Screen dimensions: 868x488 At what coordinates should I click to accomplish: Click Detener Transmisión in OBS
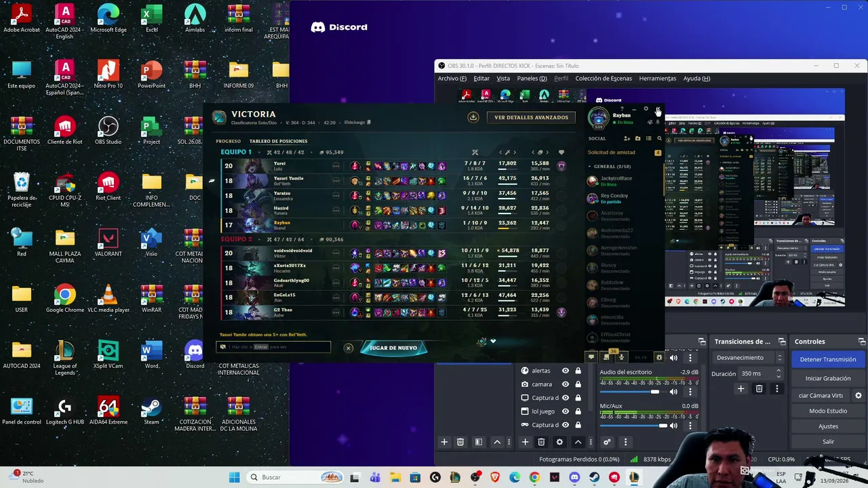click(x=828, y=359)
